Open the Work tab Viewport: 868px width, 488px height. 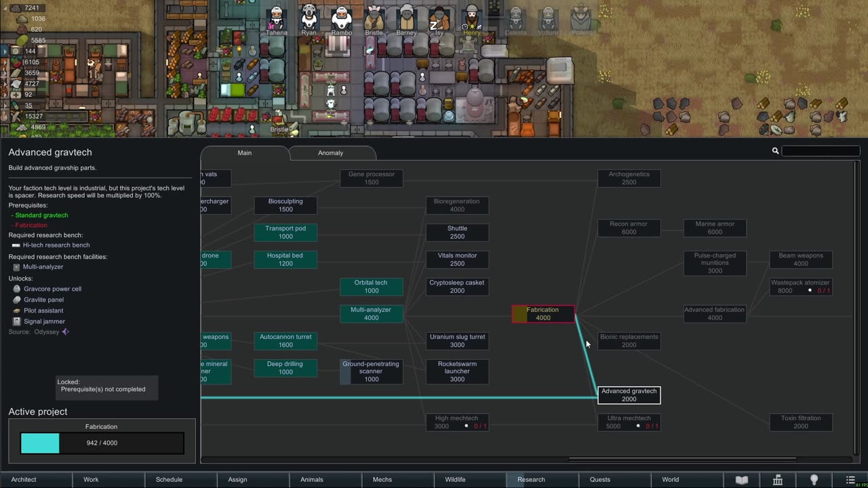point(108,480)
